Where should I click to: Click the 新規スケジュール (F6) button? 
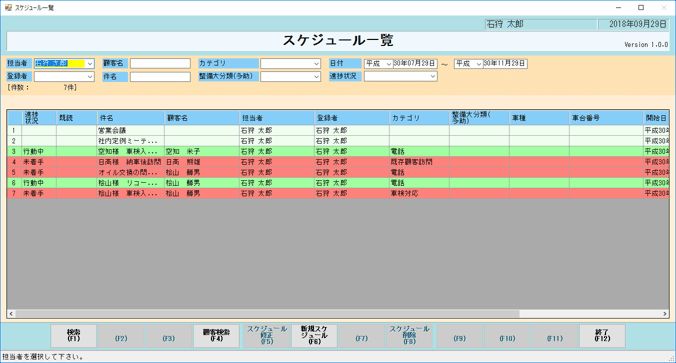pyautogui.click(x=314, y=336)
